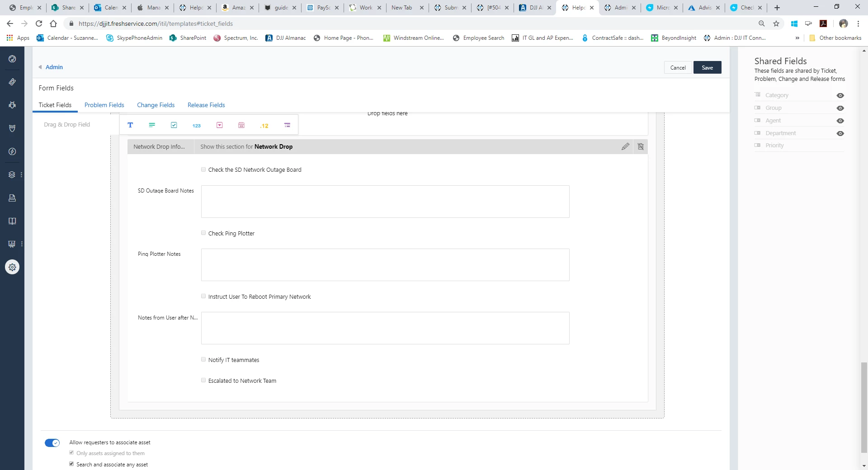This screenshot has height=470, width=868.
Task: Pick the dependent fields type icon
Action: coord(287,125)
